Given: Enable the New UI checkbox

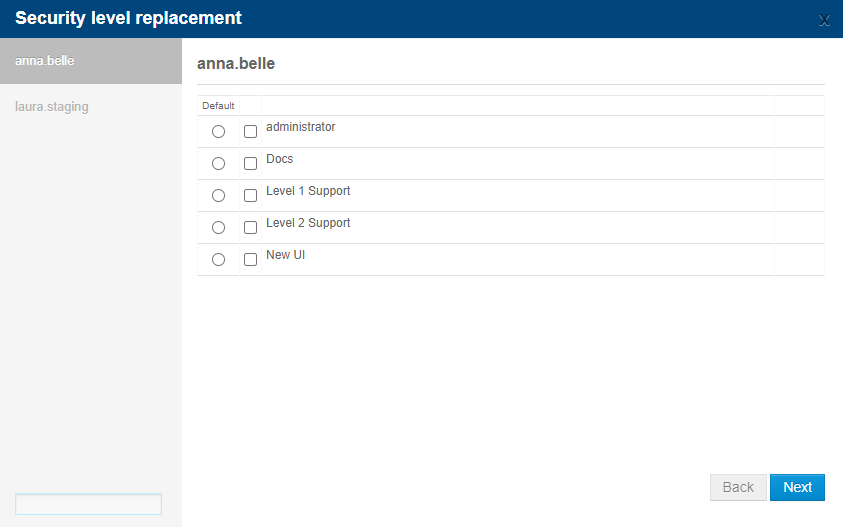Looking at the screenshot, I should click(x=251, y=259).
